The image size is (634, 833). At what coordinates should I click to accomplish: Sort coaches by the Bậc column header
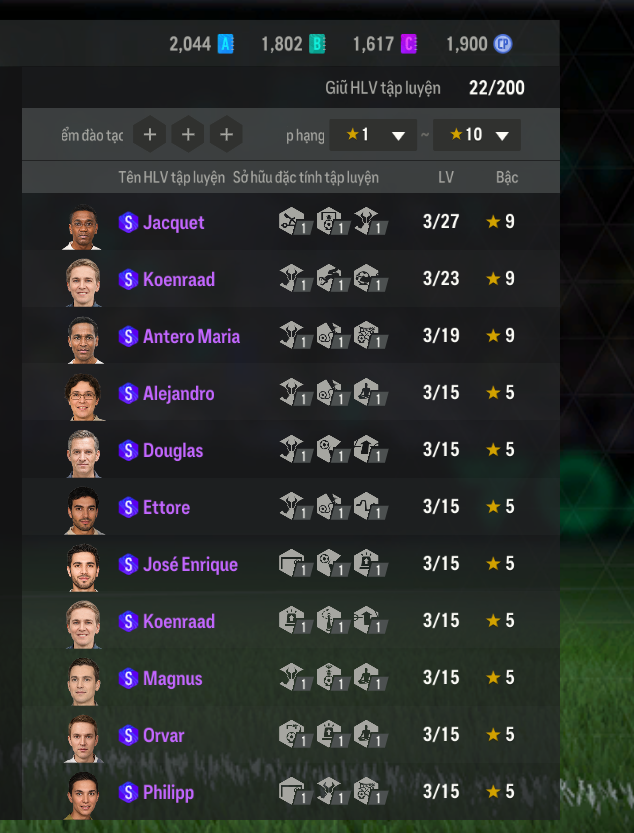[x=507, y=177]
